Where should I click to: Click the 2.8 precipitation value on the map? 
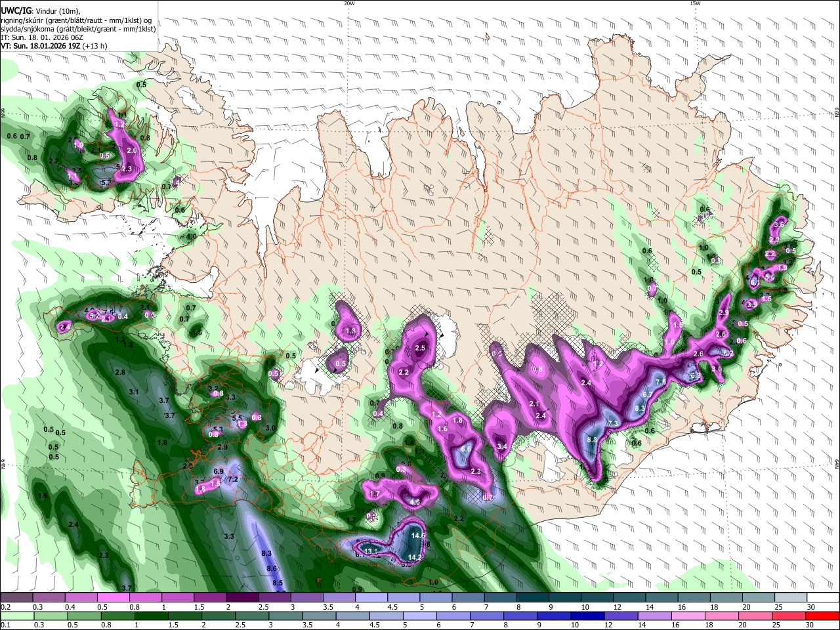(x=120, y=372)
